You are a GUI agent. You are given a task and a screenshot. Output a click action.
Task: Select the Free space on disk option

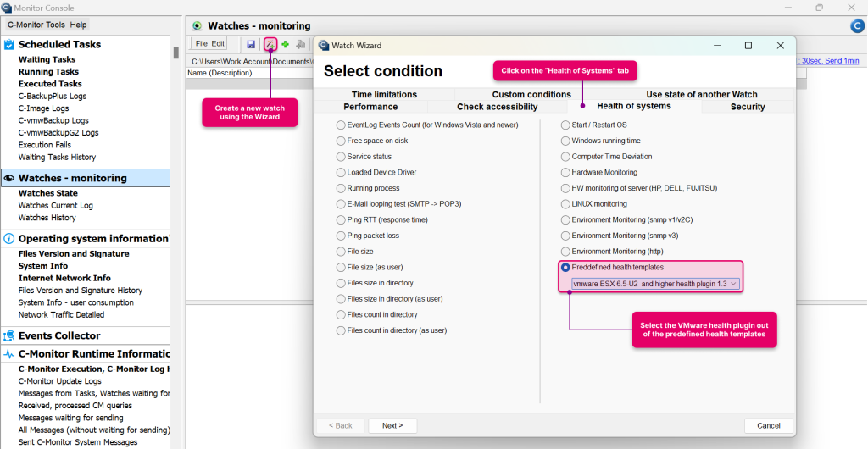(342, 141)
